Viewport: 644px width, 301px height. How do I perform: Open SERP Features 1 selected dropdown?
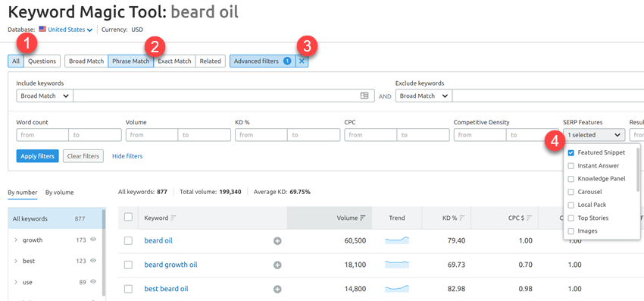click(594, 135)
